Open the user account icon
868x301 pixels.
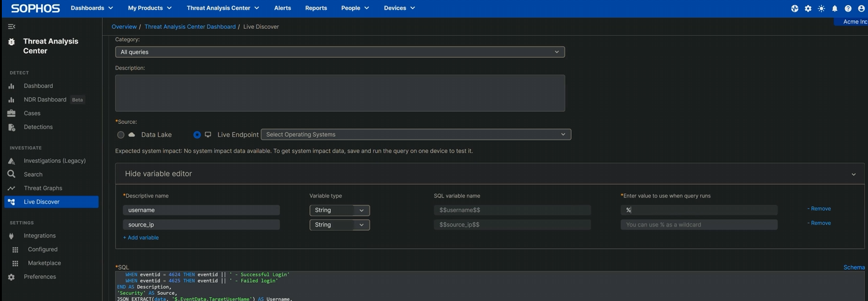coord(861,9)
